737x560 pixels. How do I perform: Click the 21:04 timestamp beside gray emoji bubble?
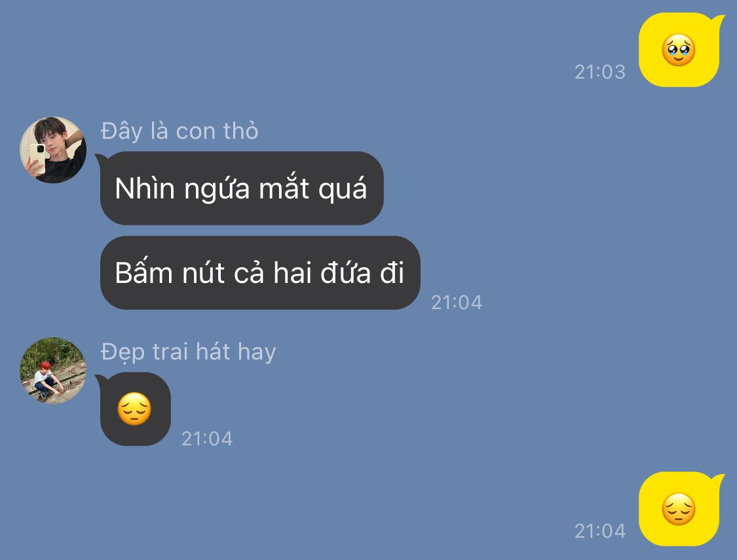point(207,439)
